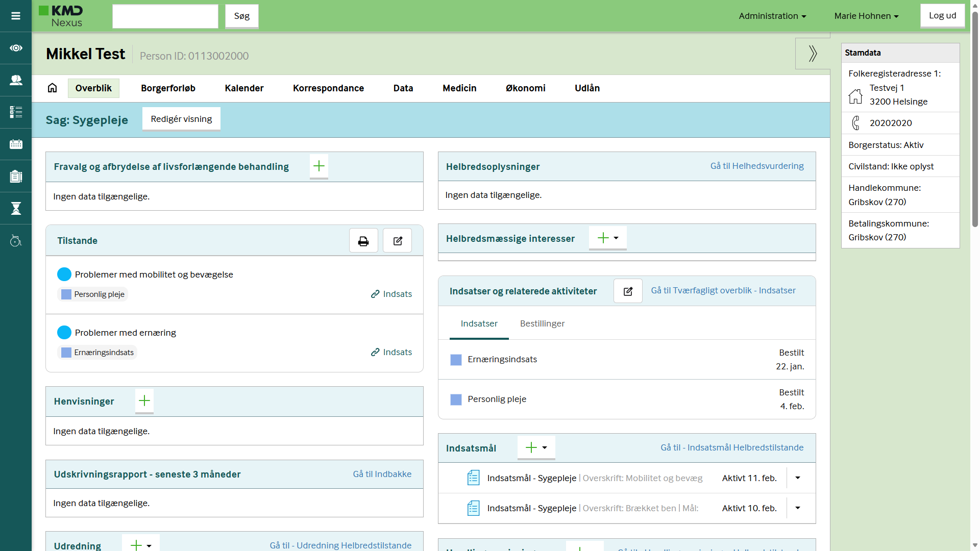
Task: Click the hourglass icon in left sidebar
Action: click(16, 208)
